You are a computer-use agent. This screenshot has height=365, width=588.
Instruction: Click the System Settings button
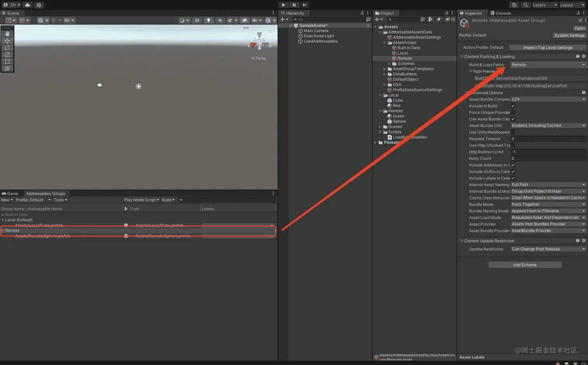pyautogui.click(x=569, y=35)
